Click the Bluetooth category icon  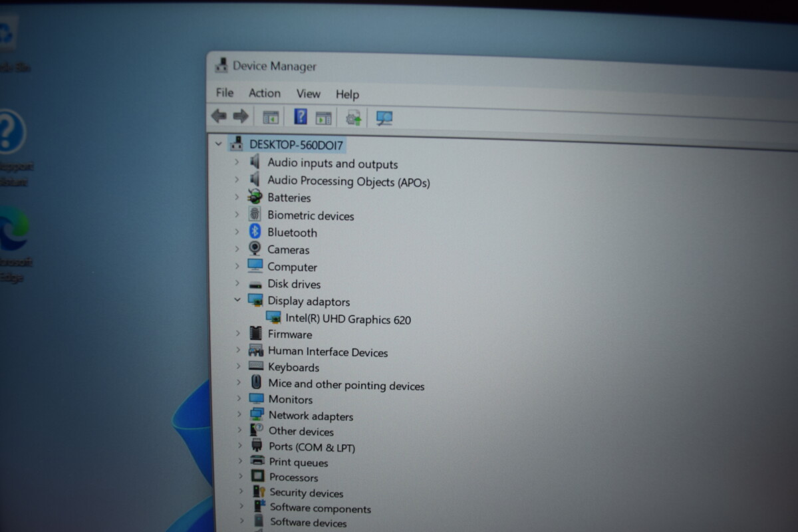pyautogui.click(x=255, y=231)
